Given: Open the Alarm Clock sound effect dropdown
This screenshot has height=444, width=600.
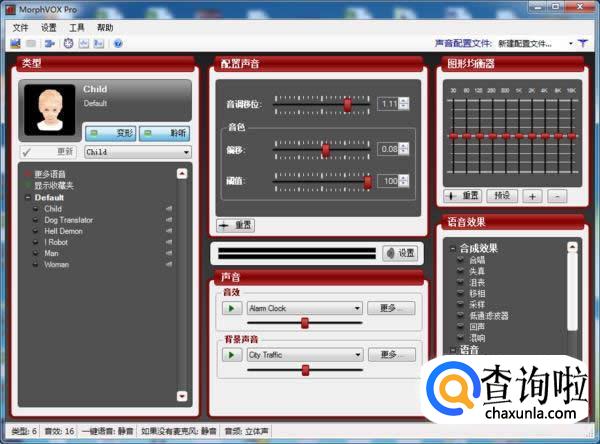Looking at the screenshot, I should point(305,308).
